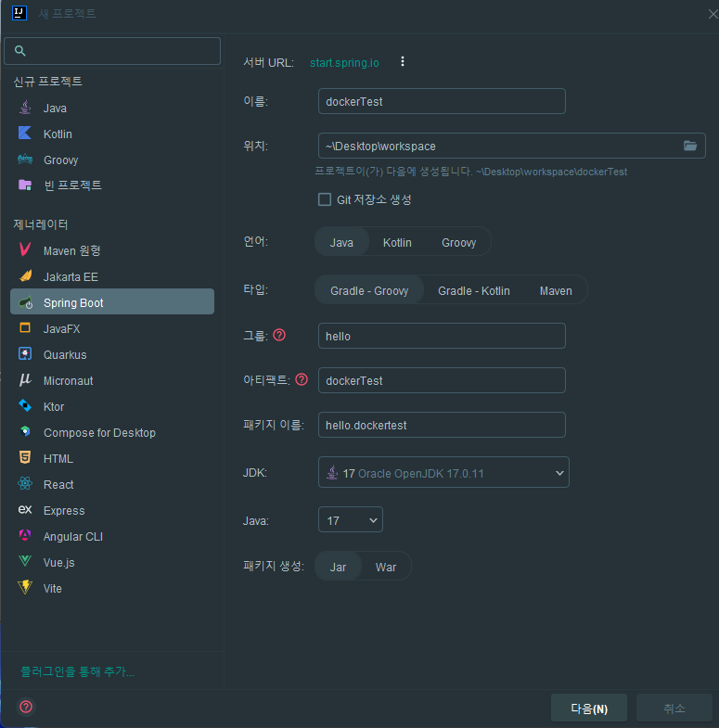
Task: Select Java as the language
Action: [x=341, y=242]
